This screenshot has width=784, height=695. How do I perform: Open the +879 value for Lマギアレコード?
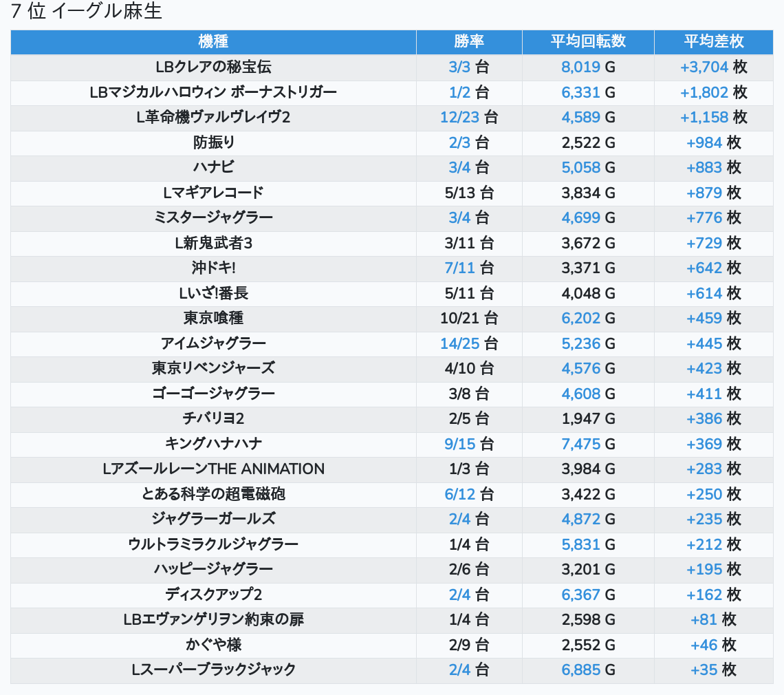tap(704, 193)
